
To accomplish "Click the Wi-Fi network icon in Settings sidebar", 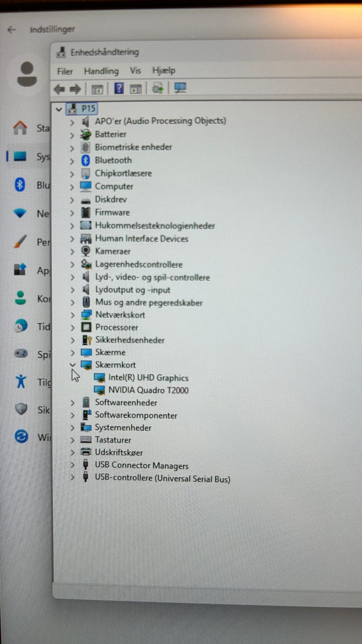I will tap(20, 213).
